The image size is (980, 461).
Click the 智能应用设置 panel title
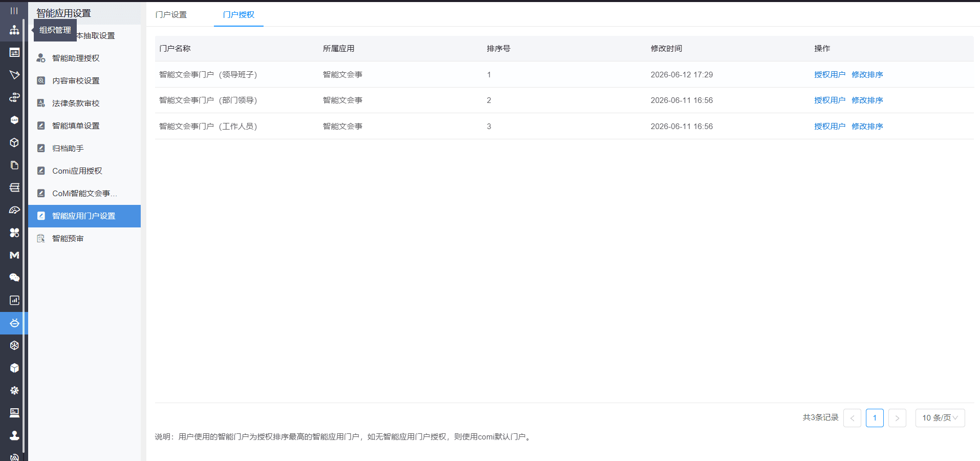click(x=63, y=13)
